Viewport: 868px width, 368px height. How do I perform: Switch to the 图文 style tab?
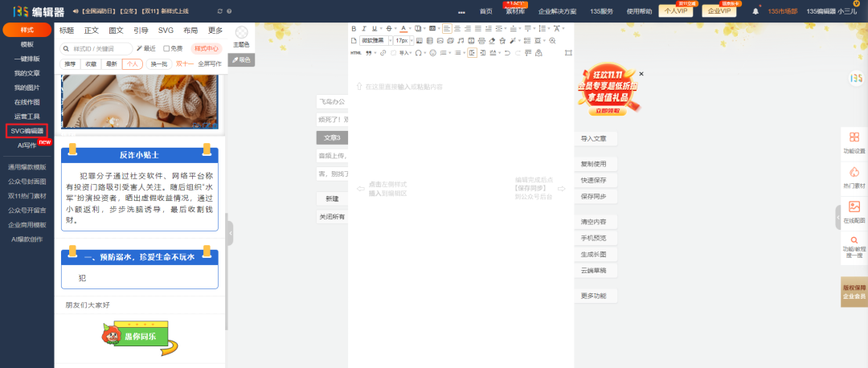(117, 31)
